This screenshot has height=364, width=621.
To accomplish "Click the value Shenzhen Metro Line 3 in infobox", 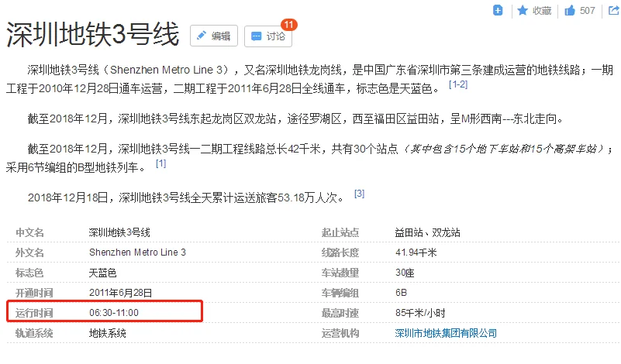I will [x=137, y=252].
